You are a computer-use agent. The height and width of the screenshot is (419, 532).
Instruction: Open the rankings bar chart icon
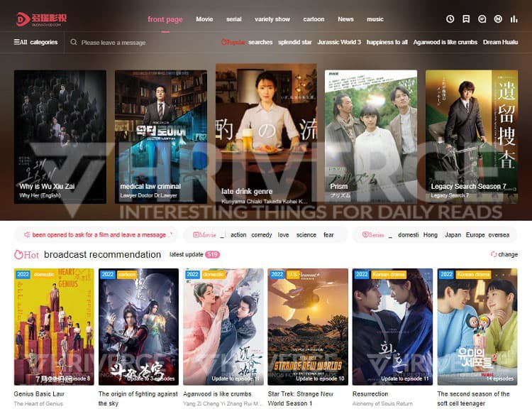pos(514,19)
